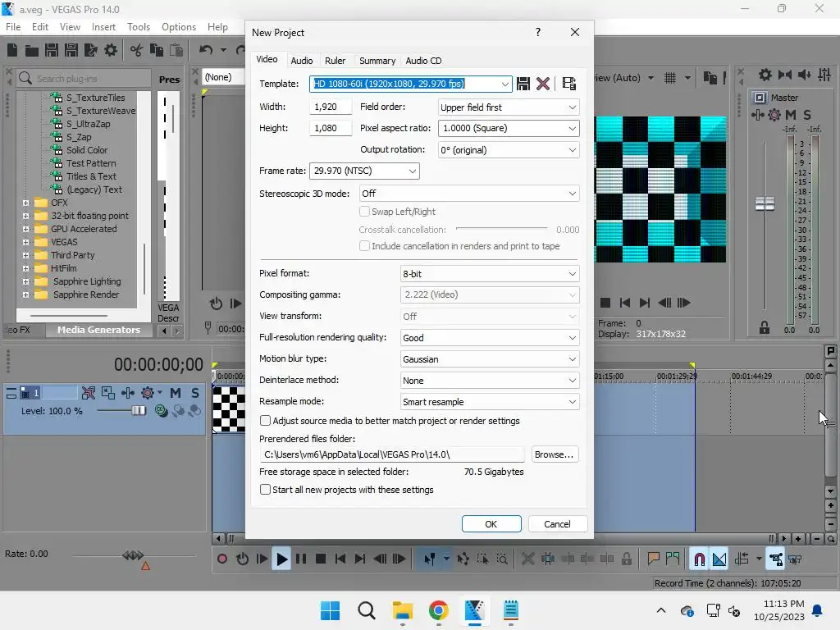
Task: Click Cancel in New Project dialog
Action: coord(557,524)
